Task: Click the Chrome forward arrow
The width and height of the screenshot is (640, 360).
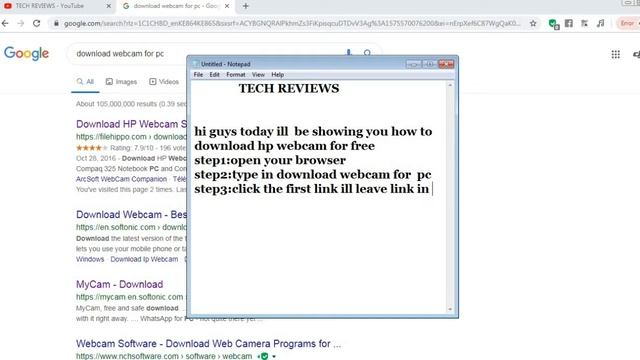Action: coord(21,24)
